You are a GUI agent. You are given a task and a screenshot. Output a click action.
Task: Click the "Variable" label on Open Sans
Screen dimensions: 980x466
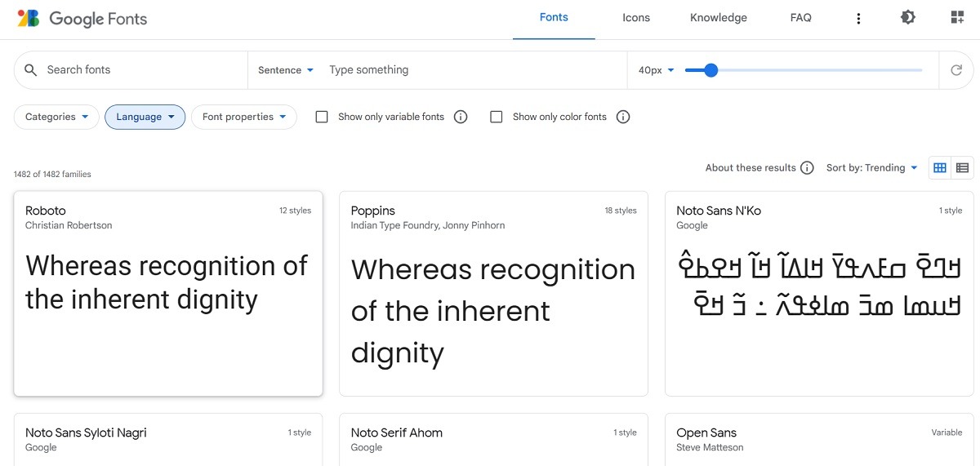(947, 433)
